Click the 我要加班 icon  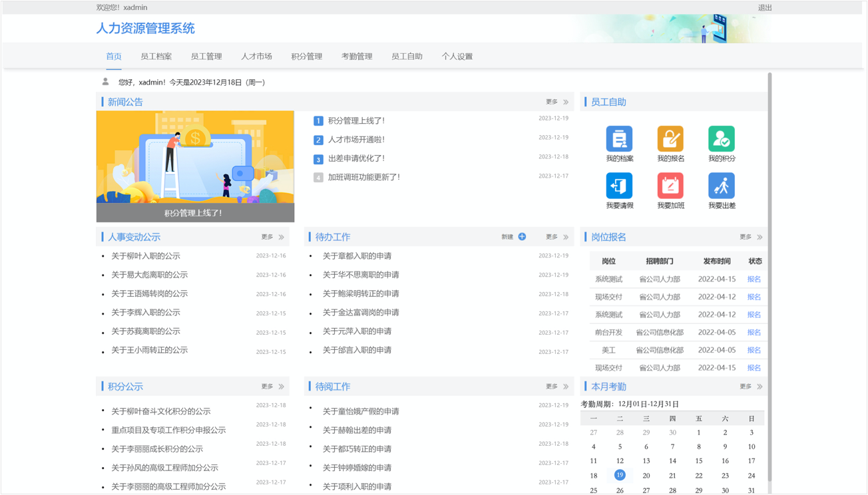point(670,186)
